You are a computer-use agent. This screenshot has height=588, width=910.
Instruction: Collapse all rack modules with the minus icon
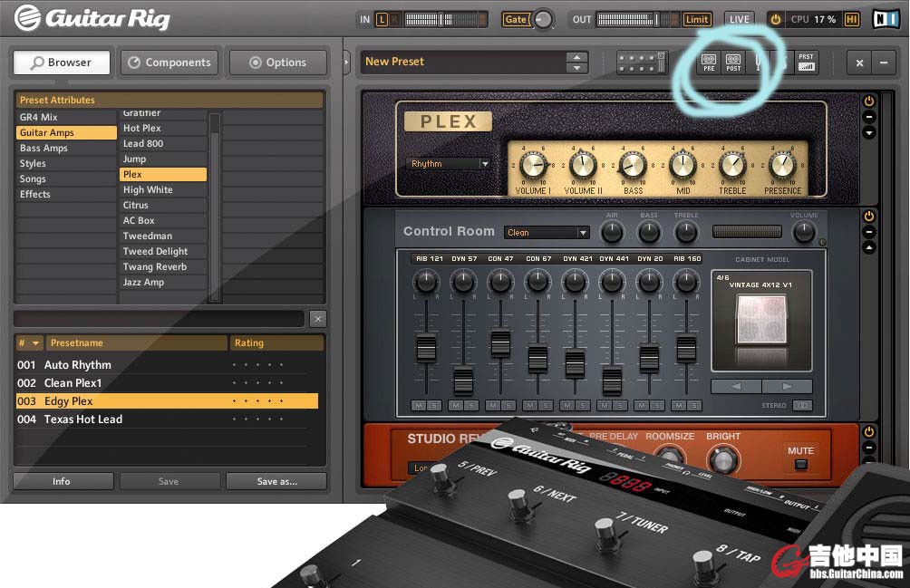tap(884, 63)
